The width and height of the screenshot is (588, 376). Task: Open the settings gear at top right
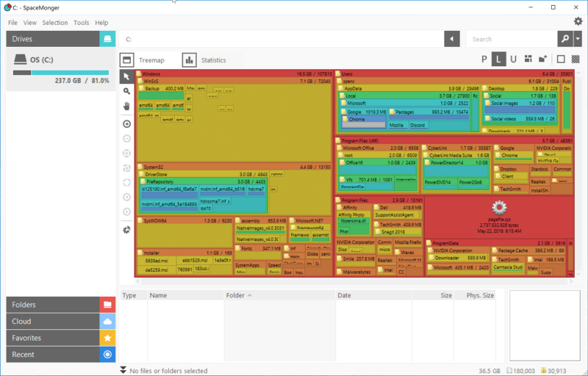coord(578,22)
